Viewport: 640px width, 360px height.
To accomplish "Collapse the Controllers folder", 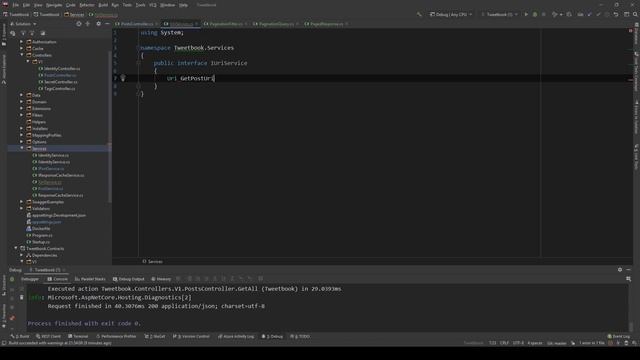I will click(22, 55).
